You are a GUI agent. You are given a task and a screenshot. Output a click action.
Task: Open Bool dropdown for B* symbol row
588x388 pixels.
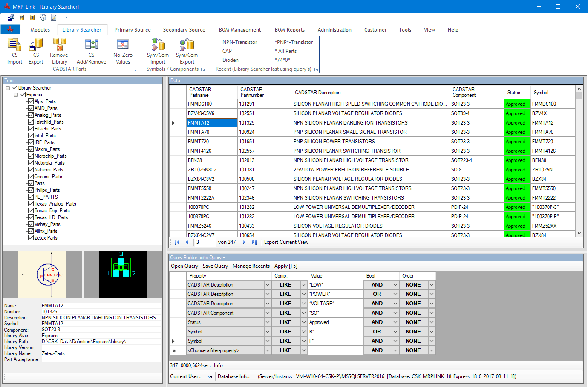(395, 332)
